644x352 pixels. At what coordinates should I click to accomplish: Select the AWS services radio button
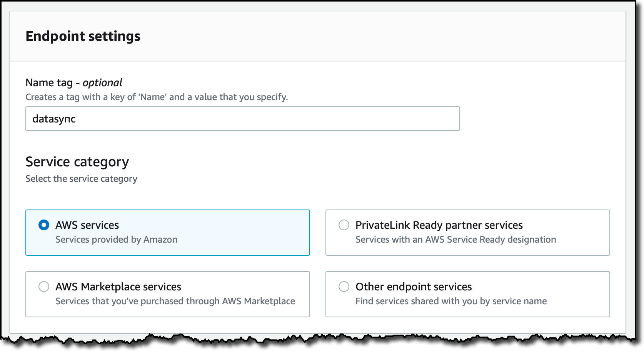point(44,225)
